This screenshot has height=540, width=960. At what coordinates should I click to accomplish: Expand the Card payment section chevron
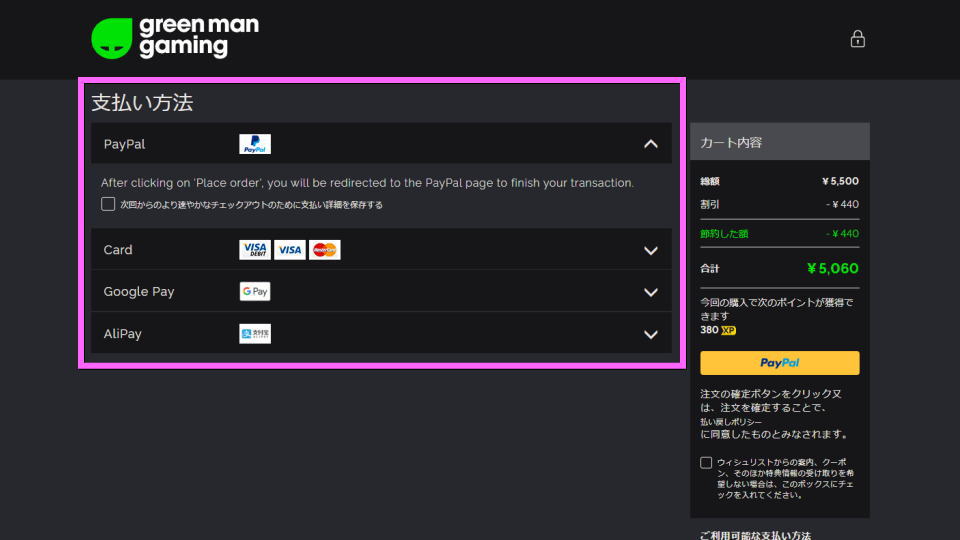650,250
